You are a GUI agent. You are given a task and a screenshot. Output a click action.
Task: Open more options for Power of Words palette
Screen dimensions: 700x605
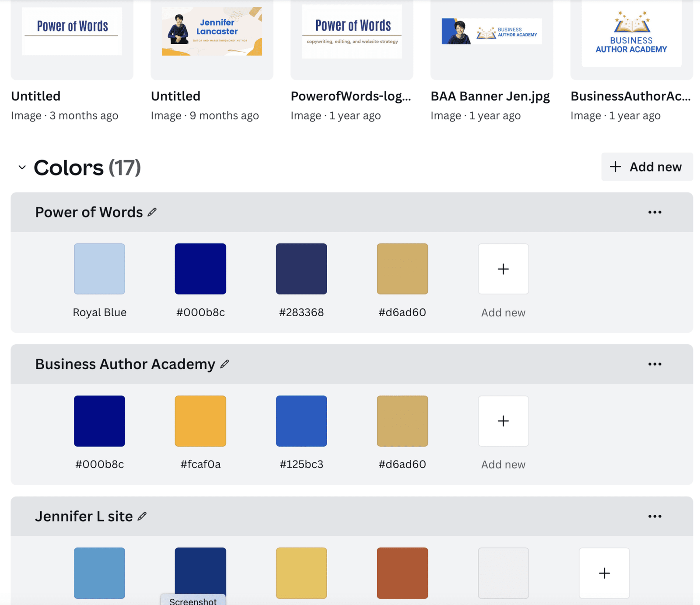click(654, 212)
